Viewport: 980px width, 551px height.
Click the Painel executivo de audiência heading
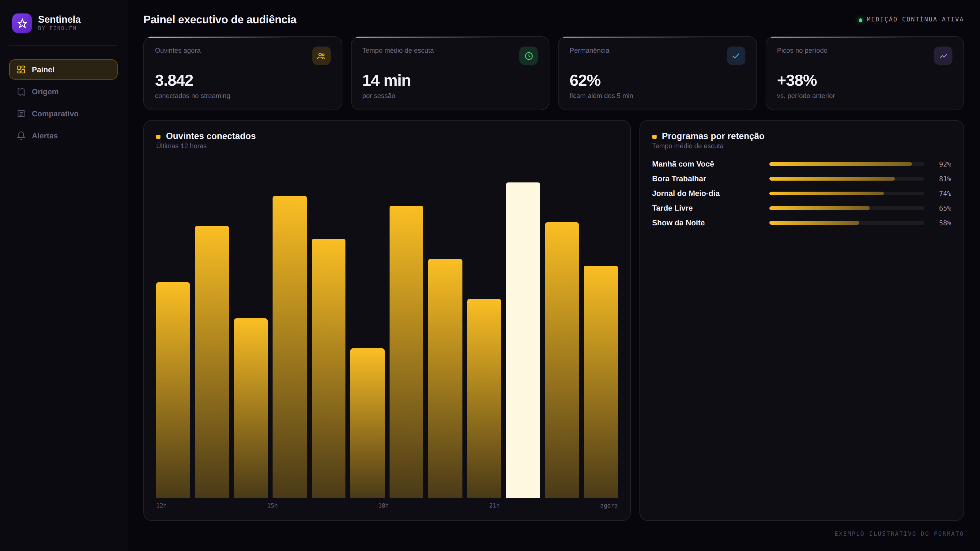pyautogui.click(x=220, y=19)
